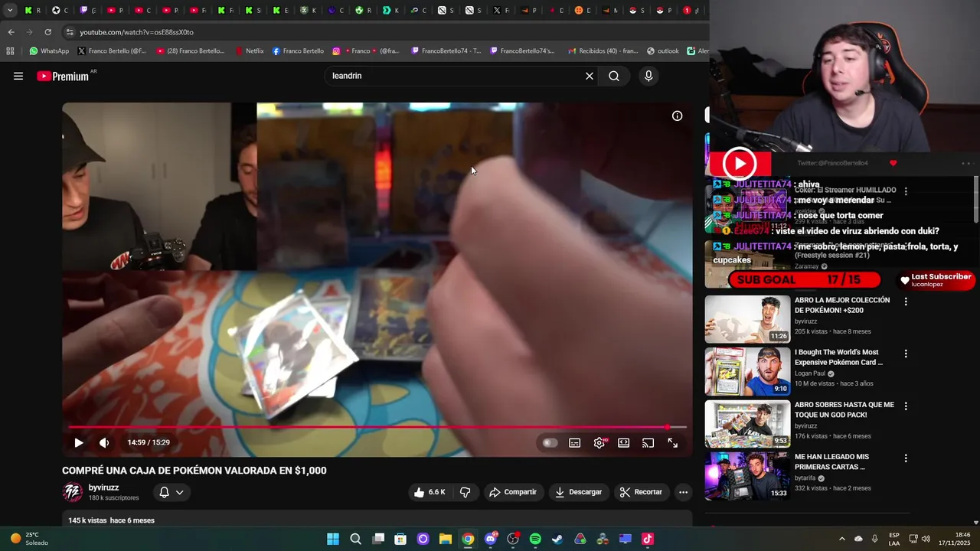Open File Explorer from taskbar
Screen dimensions: 980x551
click(x=445, y=539)
